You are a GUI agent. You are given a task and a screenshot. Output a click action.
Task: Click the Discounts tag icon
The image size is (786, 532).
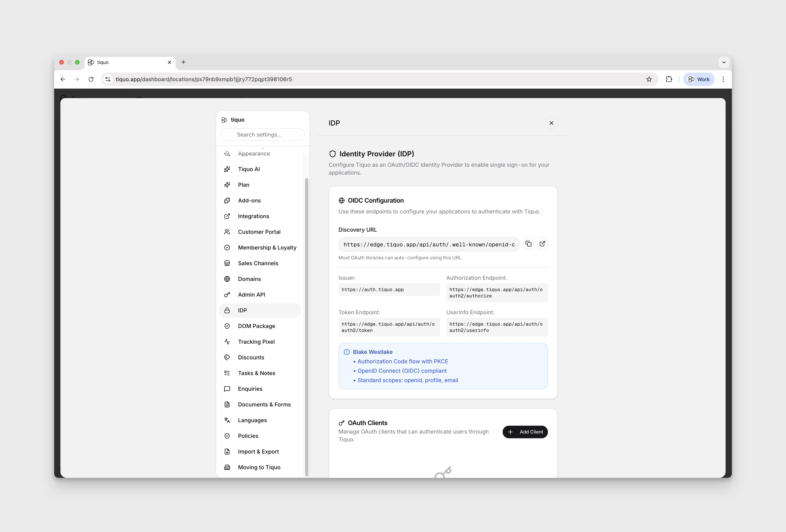[x=227, y=357]
